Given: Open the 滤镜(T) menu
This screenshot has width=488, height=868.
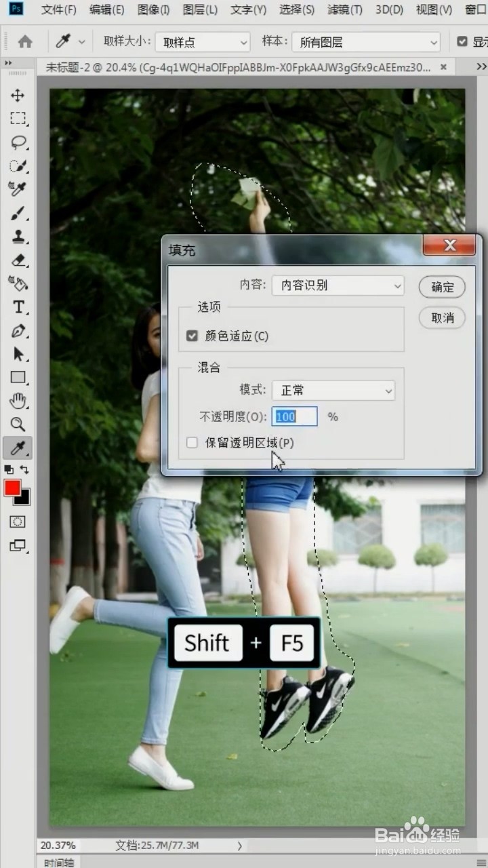Looking at the screenshot, I should tap(344, 9).
